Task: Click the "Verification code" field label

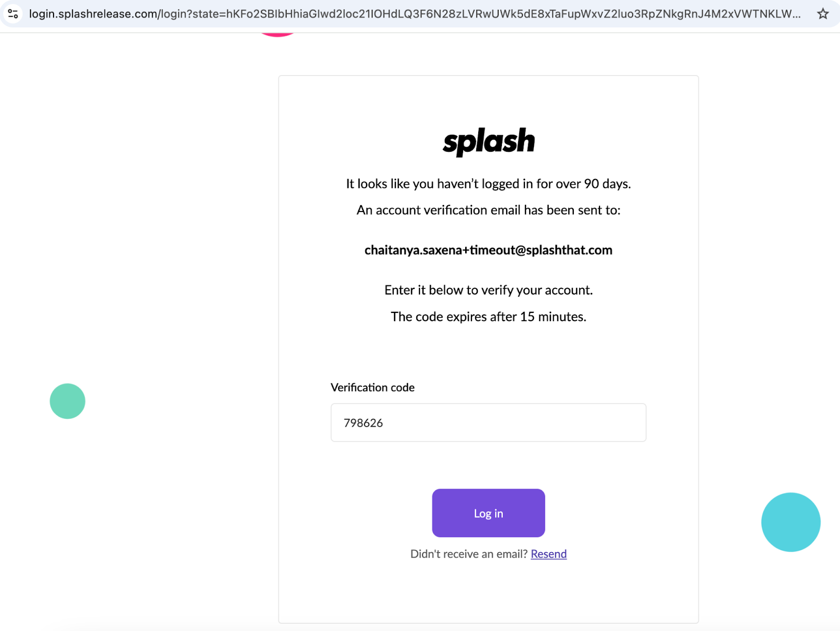Action: point(373,387)
